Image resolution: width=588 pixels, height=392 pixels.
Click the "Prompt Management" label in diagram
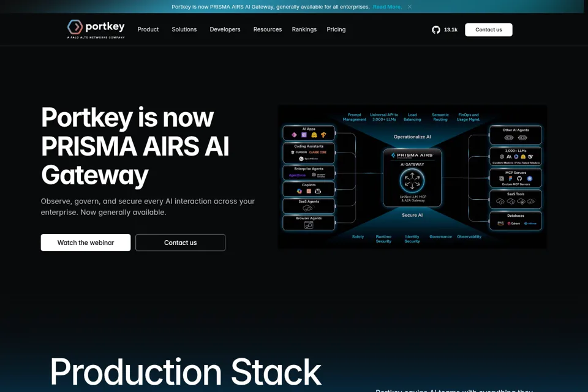pos(355,117)
